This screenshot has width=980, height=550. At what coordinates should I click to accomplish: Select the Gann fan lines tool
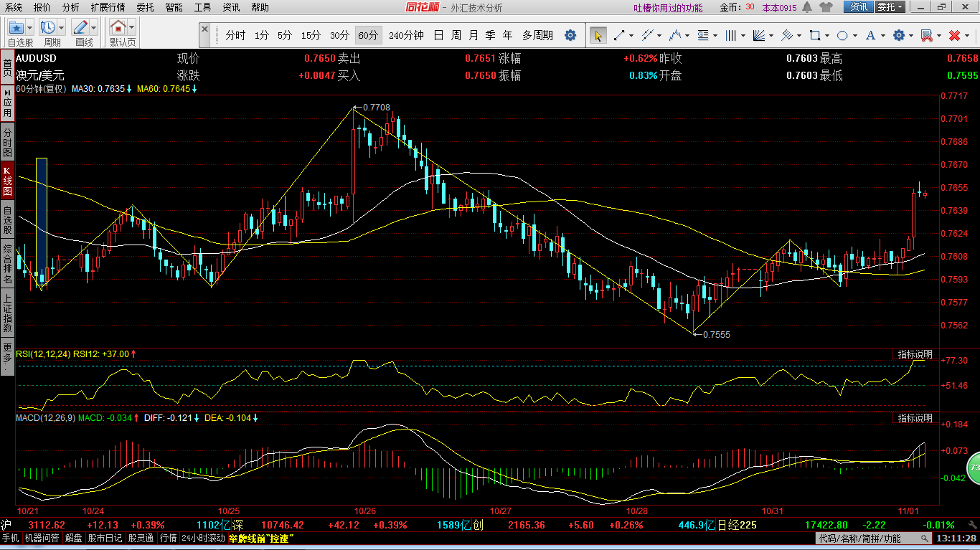[x=760, y=35]
